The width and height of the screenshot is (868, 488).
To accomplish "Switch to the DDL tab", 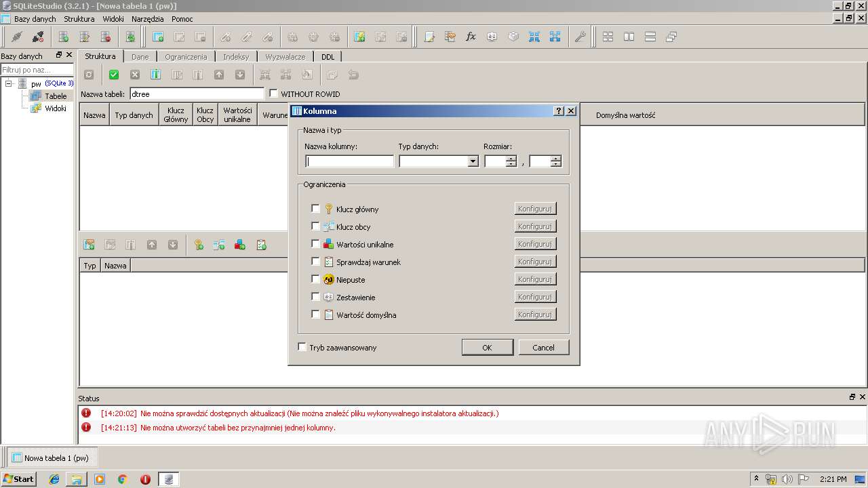I will click(x=328, y=57).
